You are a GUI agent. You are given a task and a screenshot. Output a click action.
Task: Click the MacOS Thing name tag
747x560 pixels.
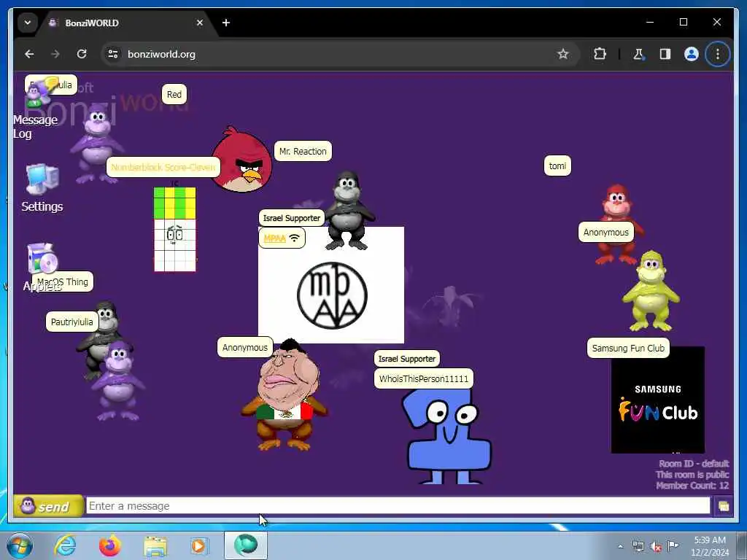coord(63,281)
